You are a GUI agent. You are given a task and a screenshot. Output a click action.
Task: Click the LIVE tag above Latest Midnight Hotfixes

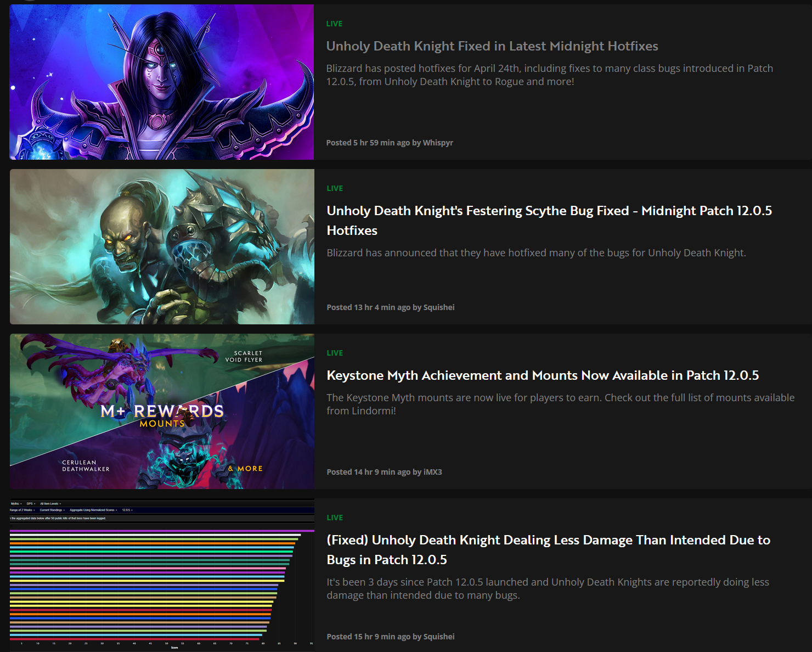(334, 24)
